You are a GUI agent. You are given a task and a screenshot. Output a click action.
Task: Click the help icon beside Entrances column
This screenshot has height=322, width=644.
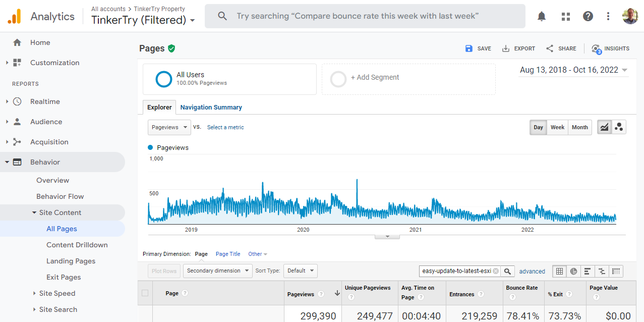coord(481,294)
